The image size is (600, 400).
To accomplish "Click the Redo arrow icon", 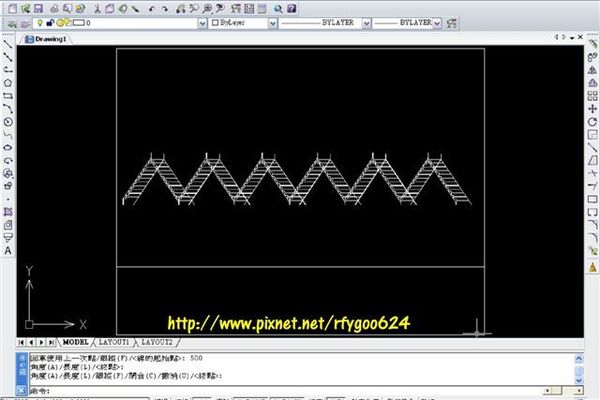I will point(165,8).
